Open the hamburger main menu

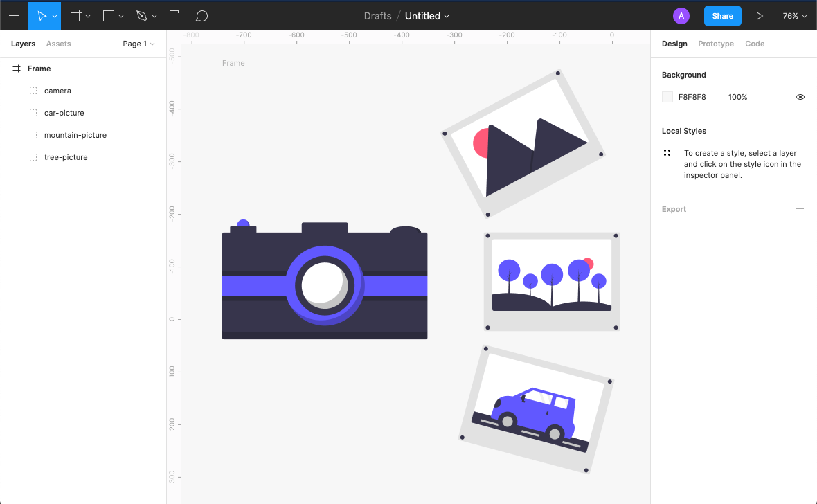point(14,15)
